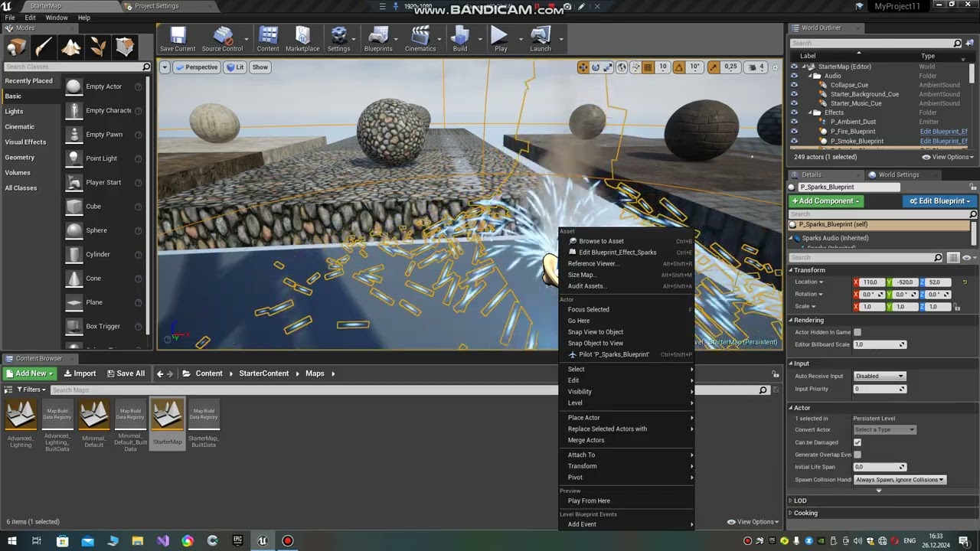
Task: Expand the LOD section
Action: (x=800, y=500)
